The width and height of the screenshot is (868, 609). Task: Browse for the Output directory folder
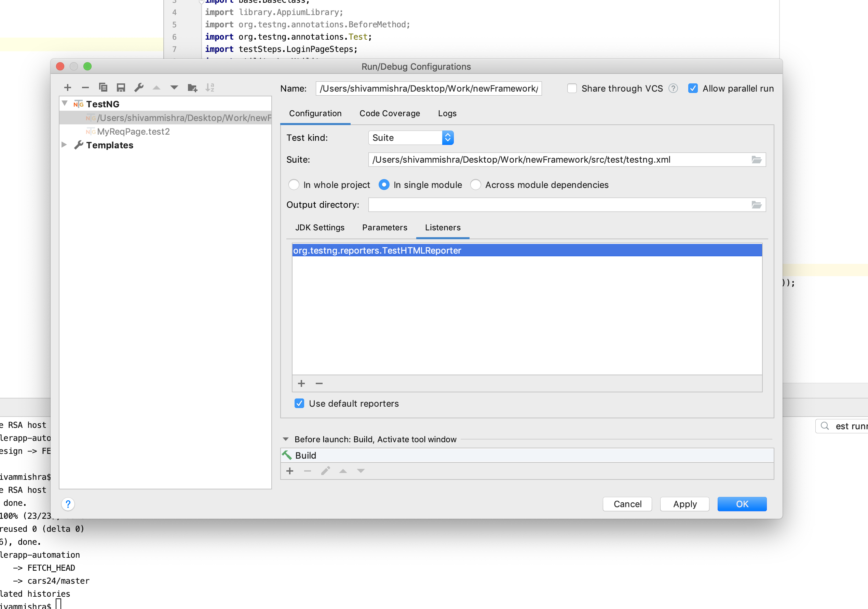pyautogui.click(x=757, y=204)
